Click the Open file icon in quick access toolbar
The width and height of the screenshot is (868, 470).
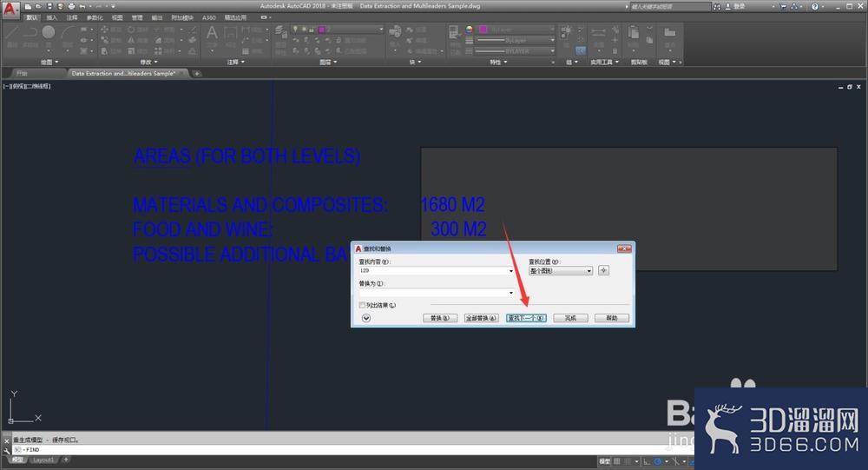[38, 6]
